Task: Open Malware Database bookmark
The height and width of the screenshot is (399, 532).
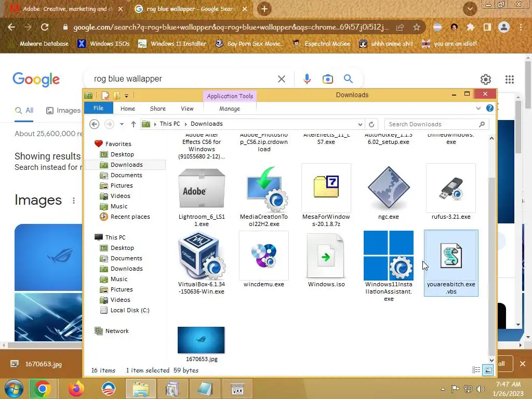Action: coord(44,44)
